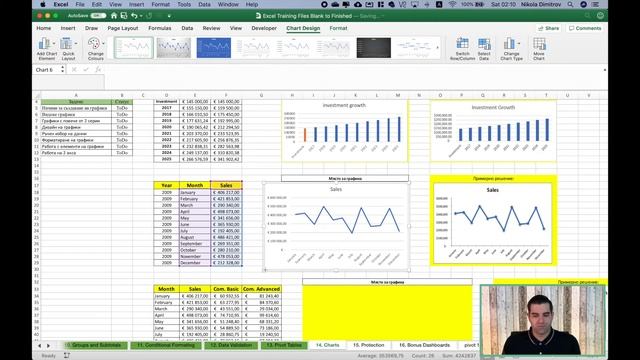Select the selected Sales line chart
This screenshot has width=640, height=360.
click(x=336, y=227)
